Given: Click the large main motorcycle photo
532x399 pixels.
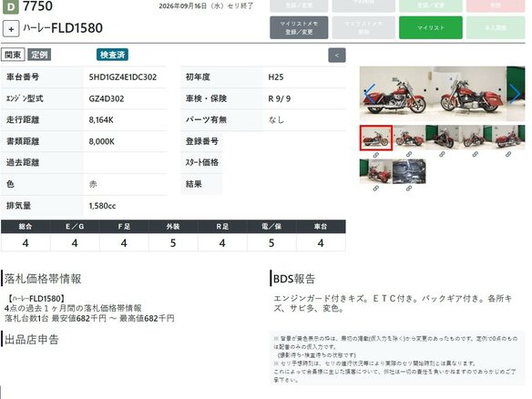Looking at the screenshot, I should [x=443, y=94].
